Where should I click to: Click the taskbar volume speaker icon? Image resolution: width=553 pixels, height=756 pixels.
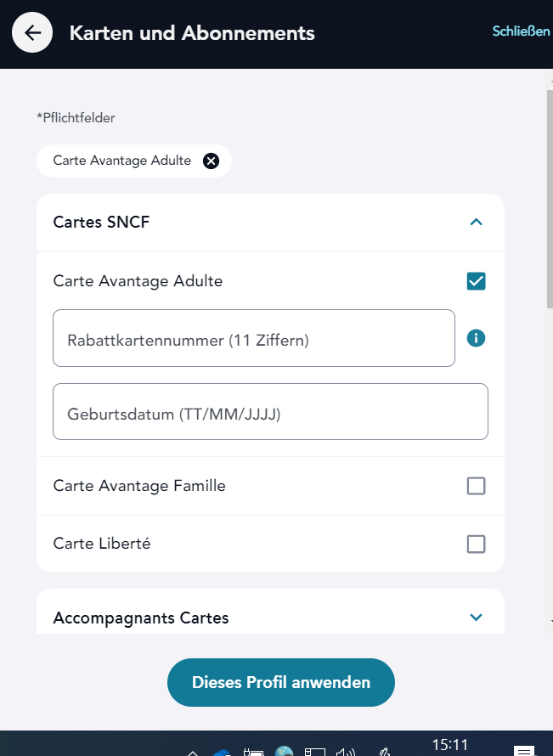[x=345, y=753]
